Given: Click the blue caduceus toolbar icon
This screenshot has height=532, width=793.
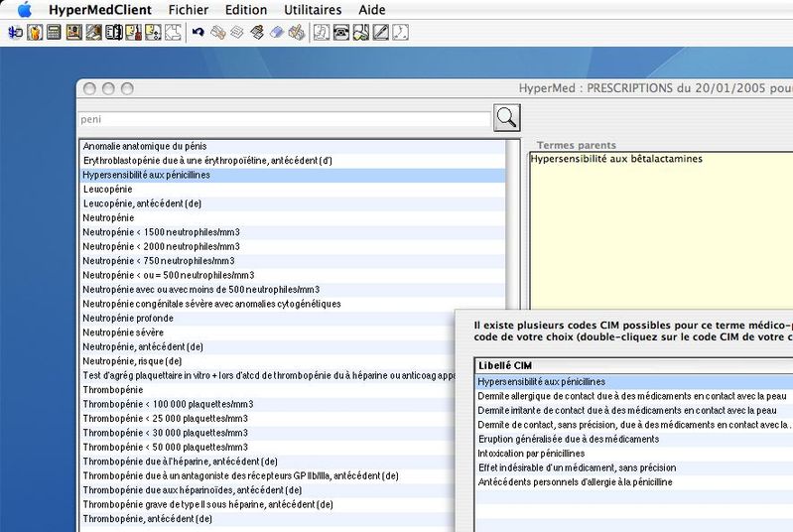Looking at the screenshot, I should coord(16,33).
